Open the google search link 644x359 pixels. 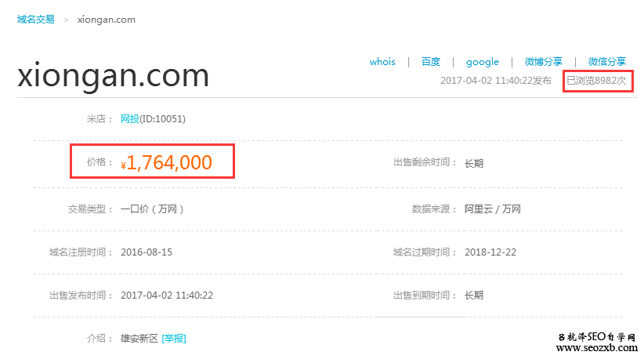pyautogui.click(x=482, y=62)
